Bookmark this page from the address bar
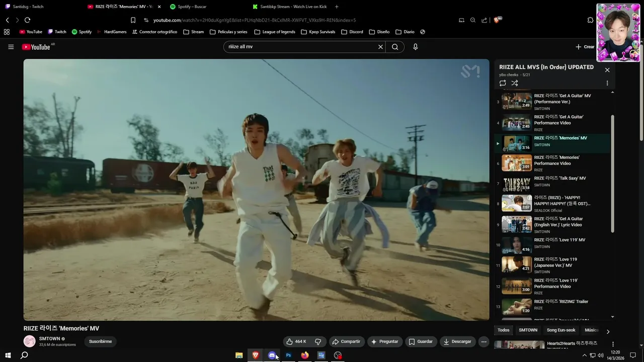The image size is (644, 362). pos(133,20)
